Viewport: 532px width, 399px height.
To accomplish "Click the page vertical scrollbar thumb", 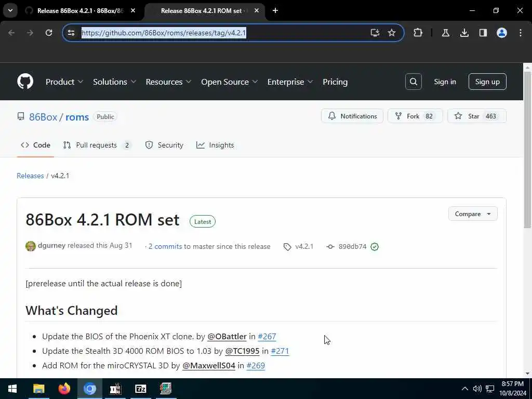I will point(527,149).
